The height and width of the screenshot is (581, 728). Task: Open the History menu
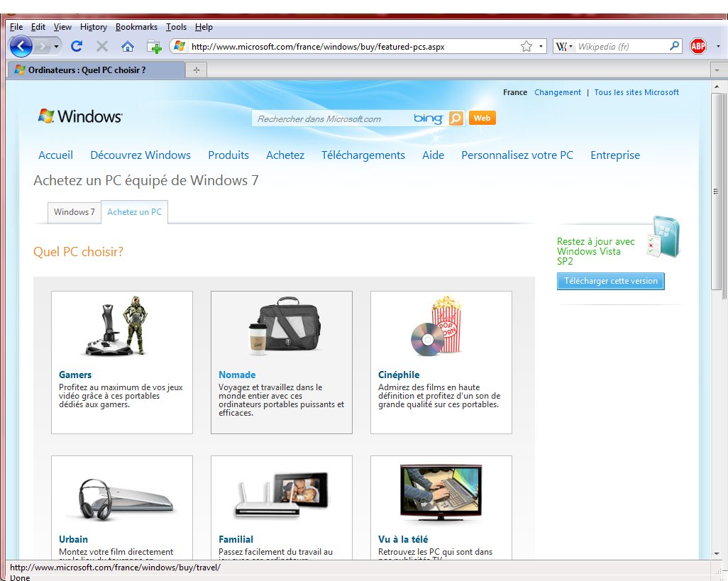click(94, 27)
